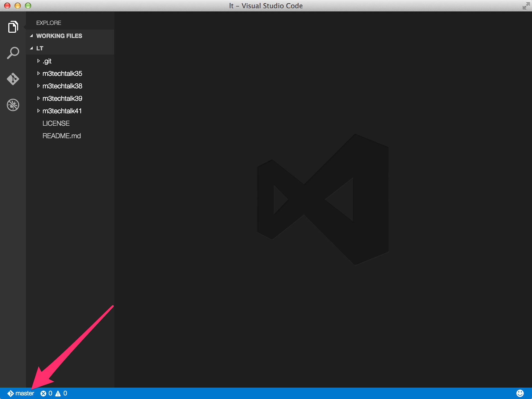The width and height of the screenshot is (532, 399).
Task: Click the warnings indicator in the status bar
Action: (x=61, y=393)
